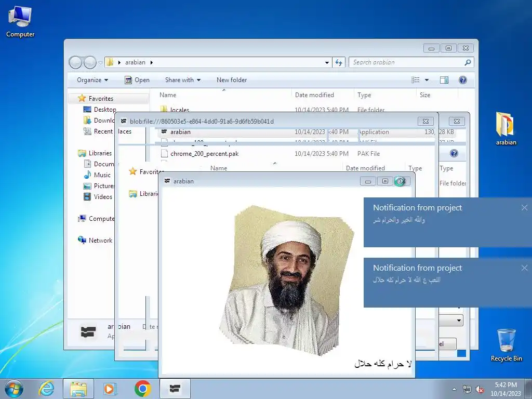
Task: Open the address bar history dropdown
Action: pos(327,62)
